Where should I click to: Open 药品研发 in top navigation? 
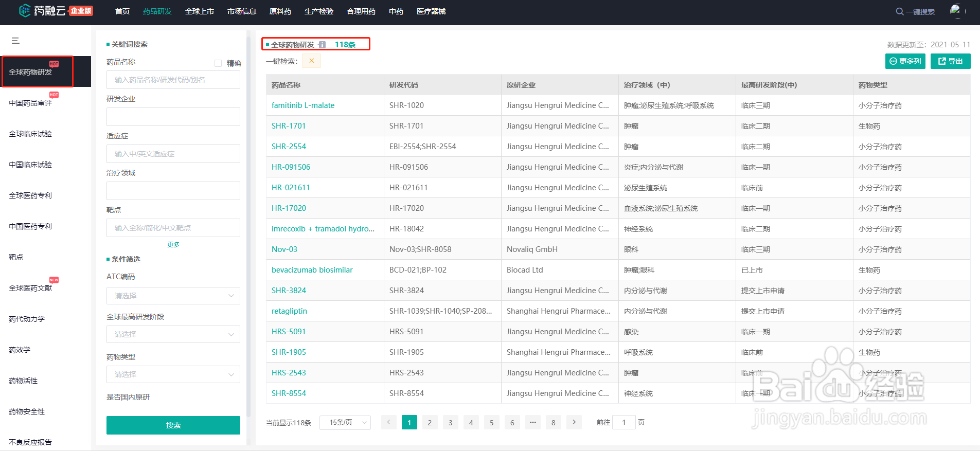click(x=157, y=11)
